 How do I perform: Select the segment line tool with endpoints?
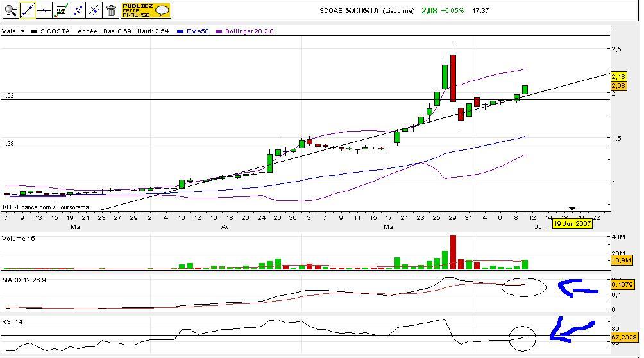pos(78,10)
